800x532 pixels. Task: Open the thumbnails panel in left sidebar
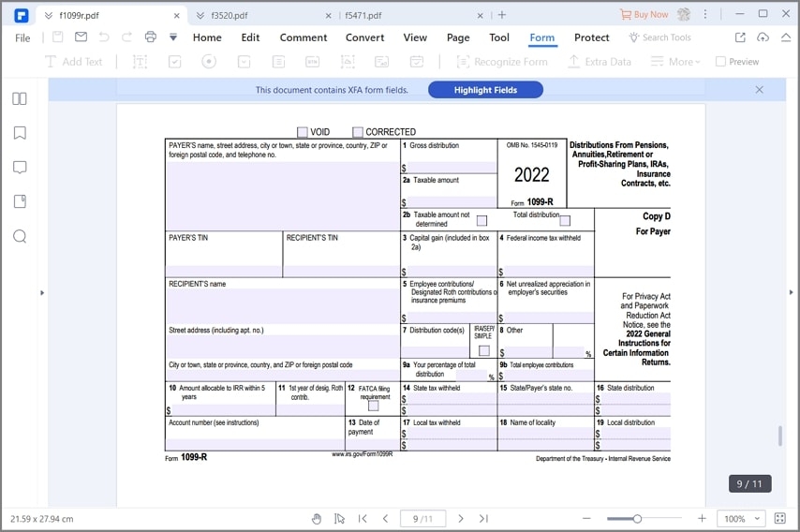click(x=19, y=98)
